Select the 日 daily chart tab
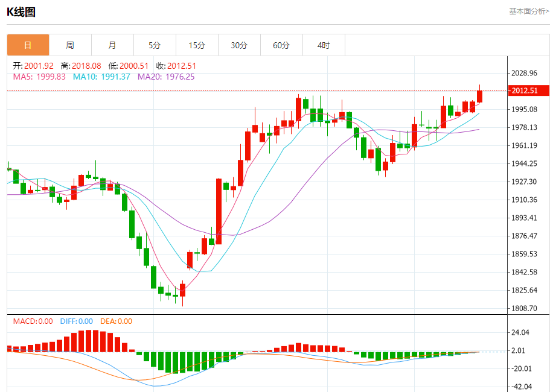Image resolution: width=553 pixels, height=392 pixels. pyautogui.click(x=28, y=45)
